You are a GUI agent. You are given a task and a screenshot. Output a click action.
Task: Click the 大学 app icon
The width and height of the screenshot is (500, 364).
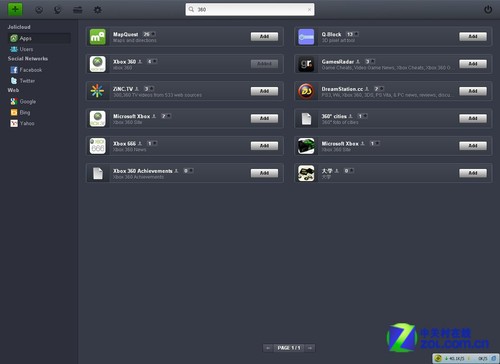pyautogui.click(x=306, y=173)
